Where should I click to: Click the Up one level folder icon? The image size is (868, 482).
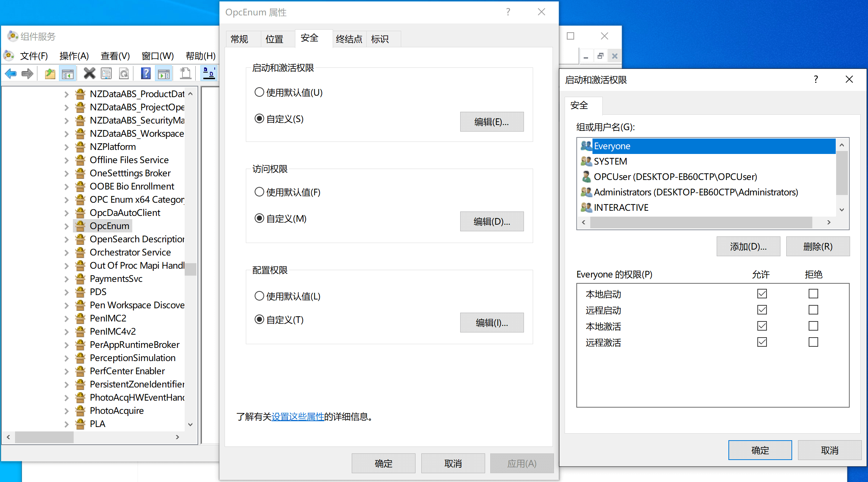pyautogui.click(x=50, y=74)
